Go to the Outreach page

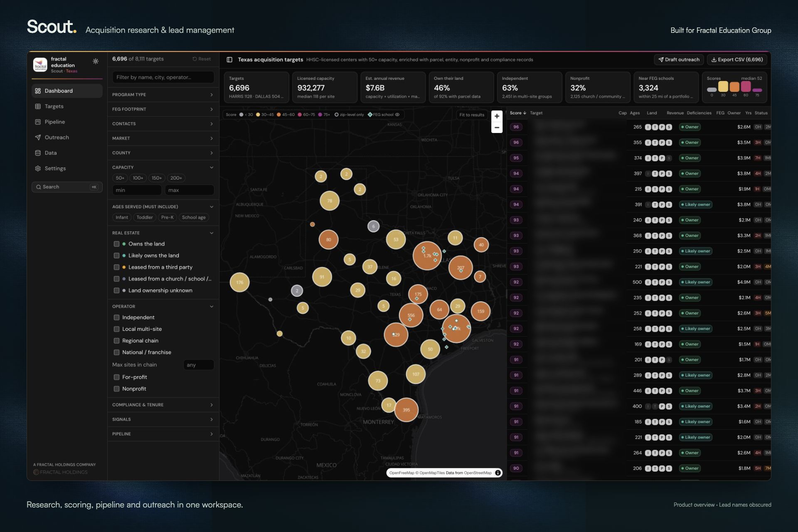[x=67, y=137]
